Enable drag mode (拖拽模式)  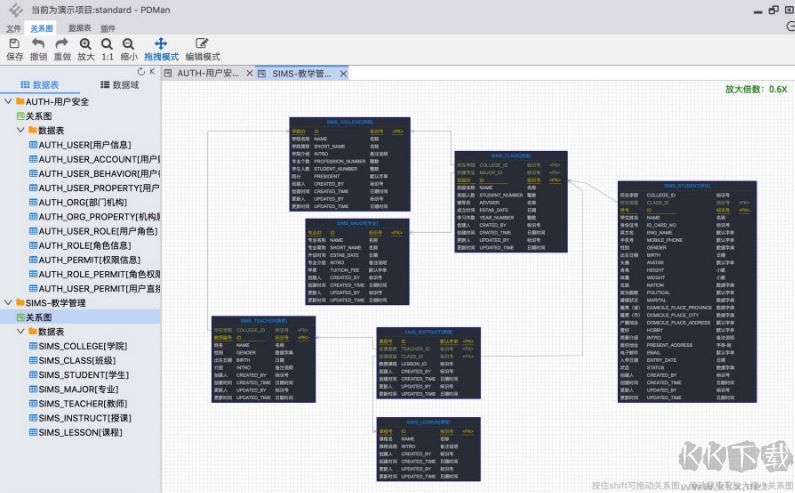161,44
